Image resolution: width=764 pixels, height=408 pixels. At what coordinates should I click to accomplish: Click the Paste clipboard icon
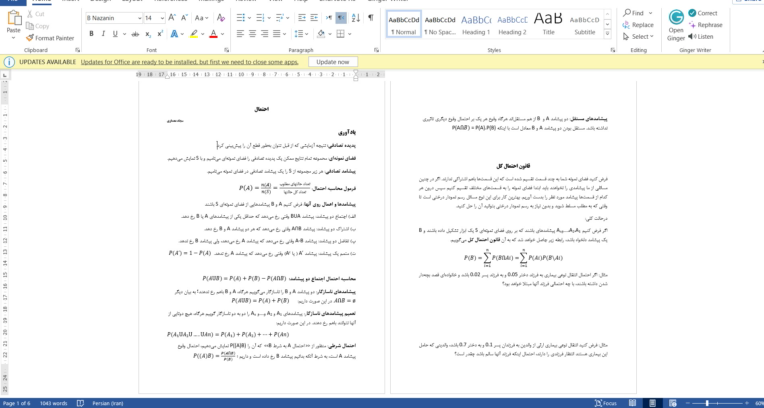tap(14, 19)
